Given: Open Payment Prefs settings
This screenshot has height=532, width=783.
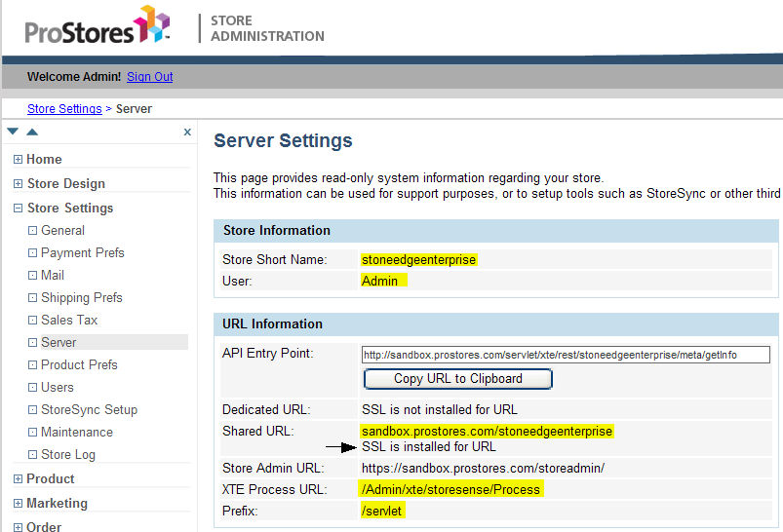Looking at the screenshot, I should click(82, 253).
